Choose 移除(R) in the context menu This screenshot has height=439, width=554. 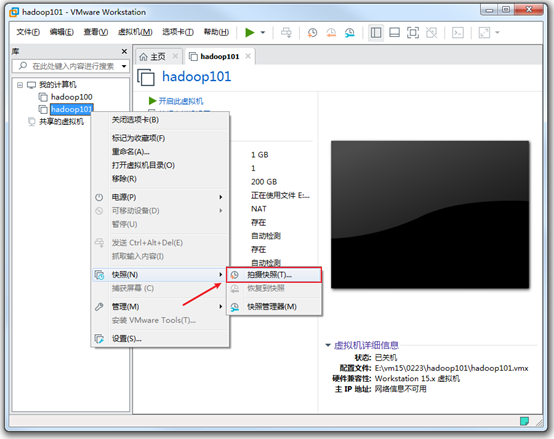[x=124, y=178]
